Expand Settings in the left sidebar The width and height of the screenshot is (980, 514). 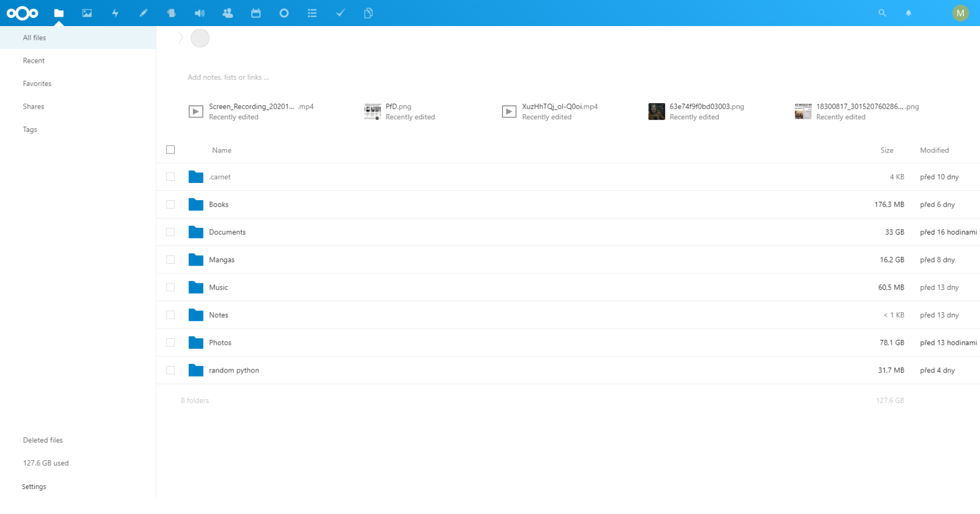34,486
